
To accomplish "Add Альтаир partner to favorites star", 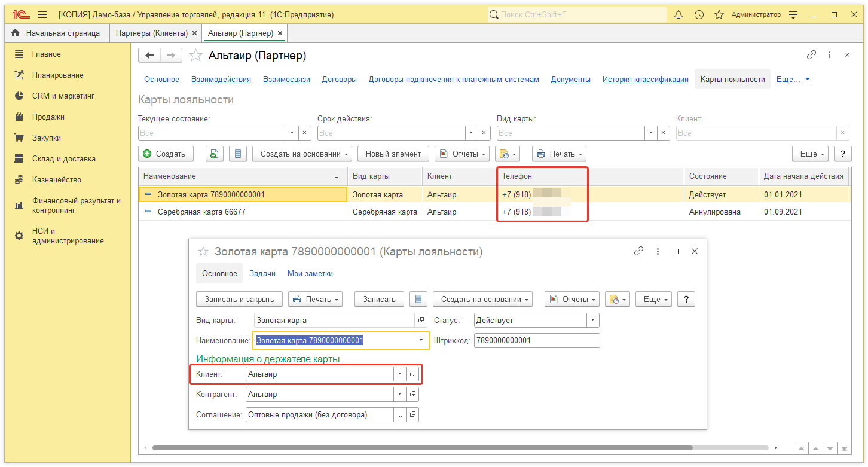I will [x=195, y=56].
